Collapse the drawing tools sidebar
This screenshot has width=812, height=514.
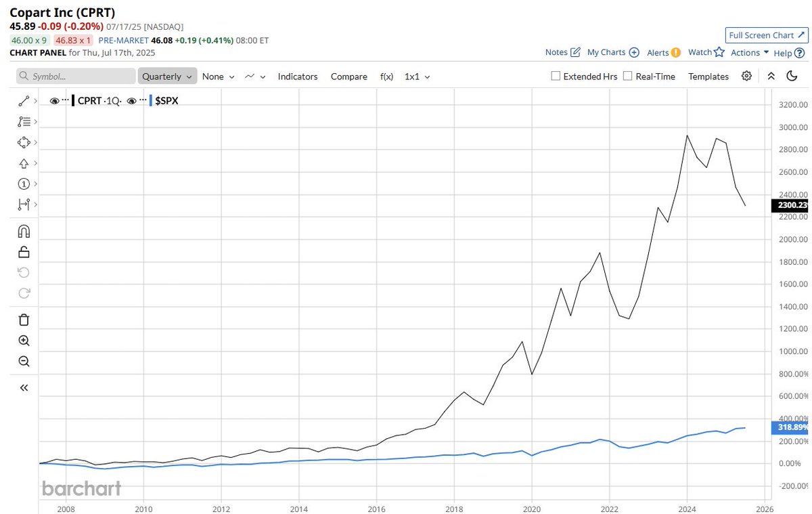24,388
